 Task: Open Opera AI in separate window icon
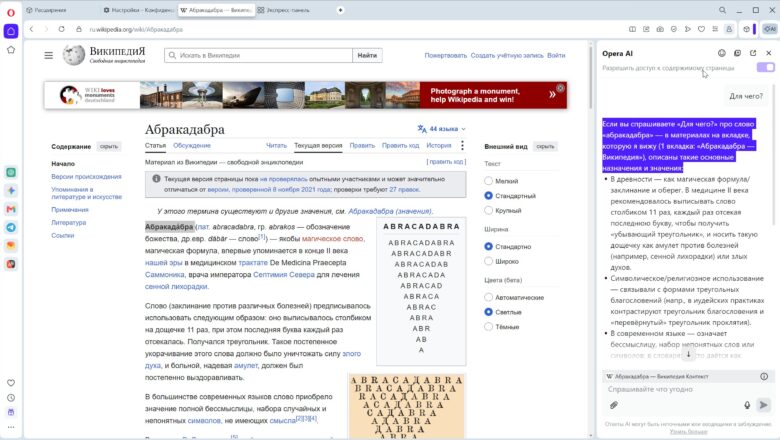coord(753,53)
